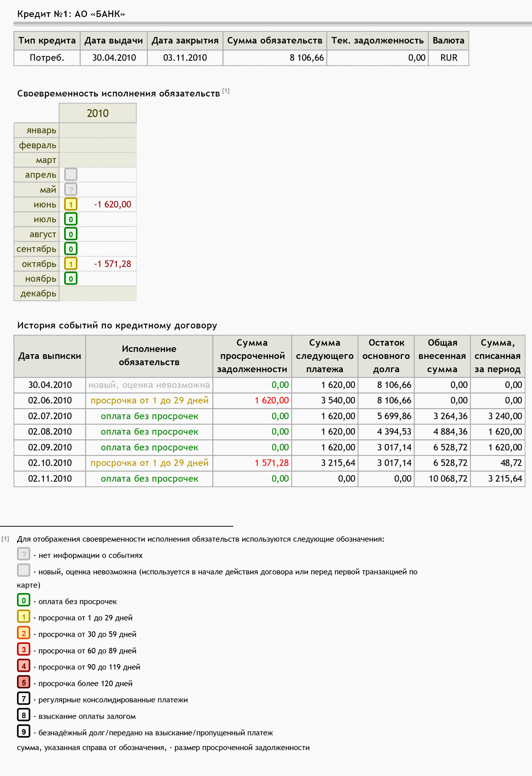Click the RUR currency cell
Screen dimensions: 532x776
(449, 58)
